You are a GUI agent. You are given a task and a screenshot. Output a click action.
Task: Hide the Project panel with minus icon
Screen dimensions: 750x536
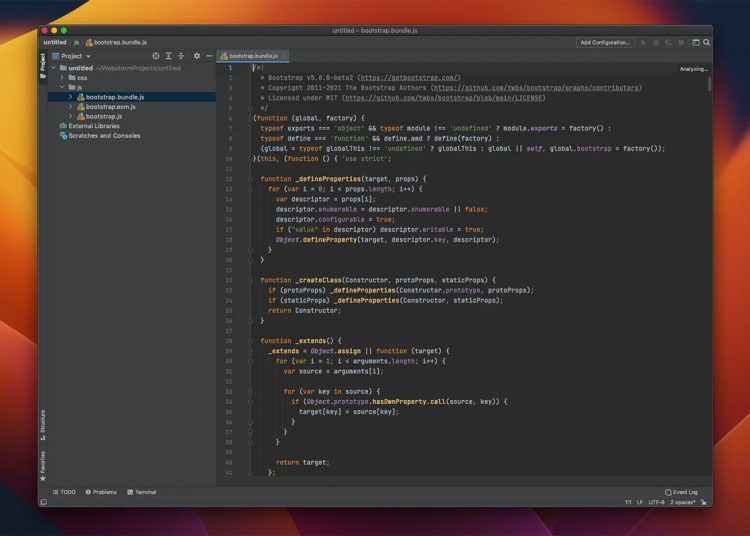tap(209, 56)
